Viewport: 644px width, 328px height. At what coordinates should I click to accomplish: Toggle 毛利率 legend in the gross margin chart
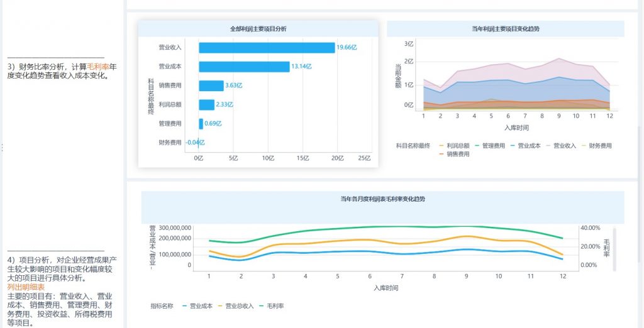[271, 306]
